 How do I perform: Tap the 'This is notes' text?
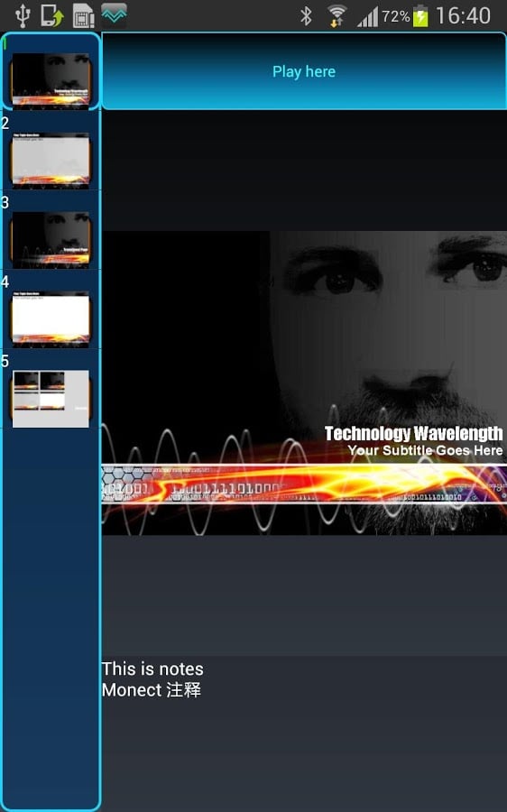[152, 669]
